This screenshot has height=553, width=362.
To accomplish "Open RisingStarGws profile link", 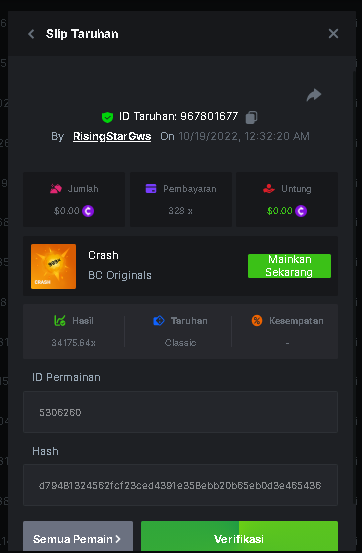I will pyautogui.click(x=112, y=136).
